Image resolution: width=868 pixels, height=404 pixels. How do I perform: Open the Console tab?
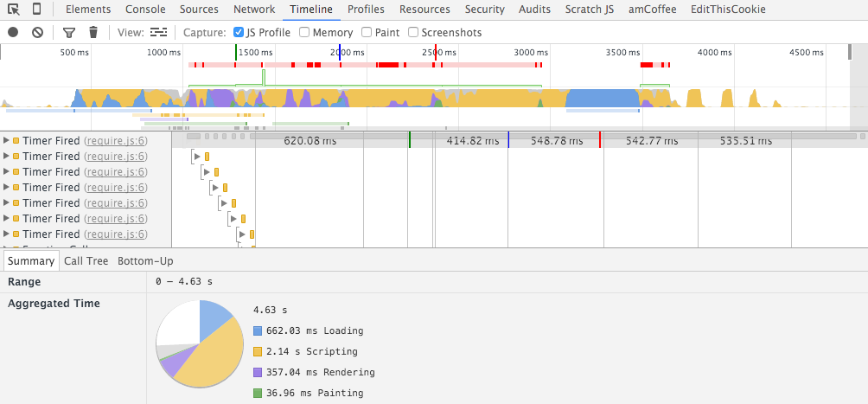[145, 10]
